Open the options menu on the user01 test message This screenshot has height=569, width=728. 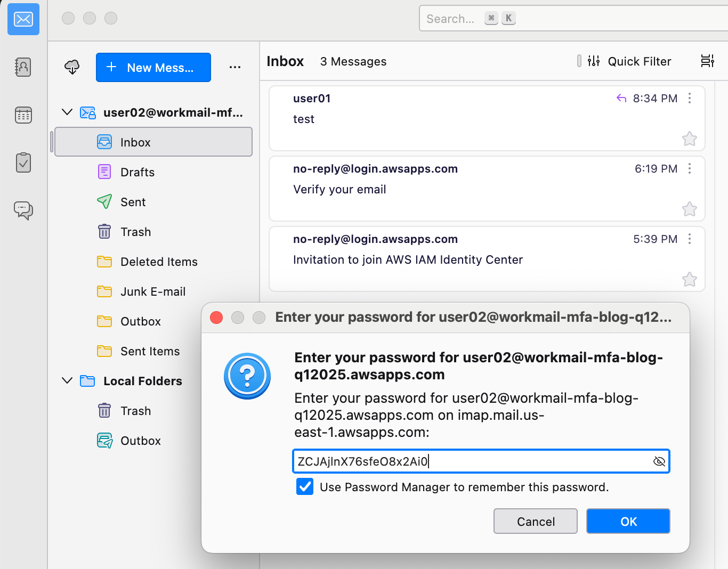tap(690, 98)
